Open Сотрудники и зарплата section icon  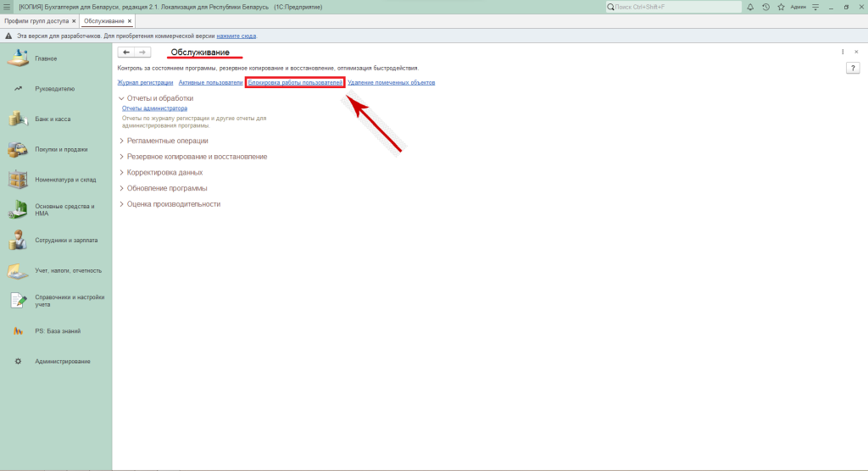point(18,241)
